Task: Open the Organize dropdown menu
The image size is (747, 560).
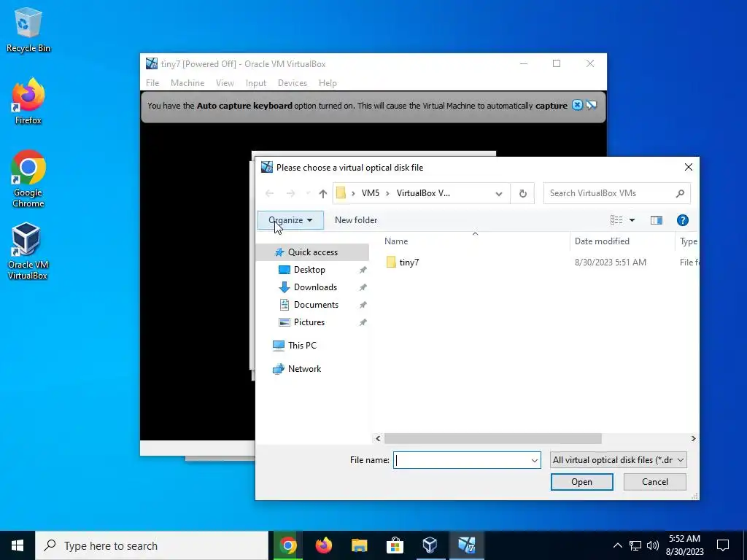Action: click(x=290, y=220)
